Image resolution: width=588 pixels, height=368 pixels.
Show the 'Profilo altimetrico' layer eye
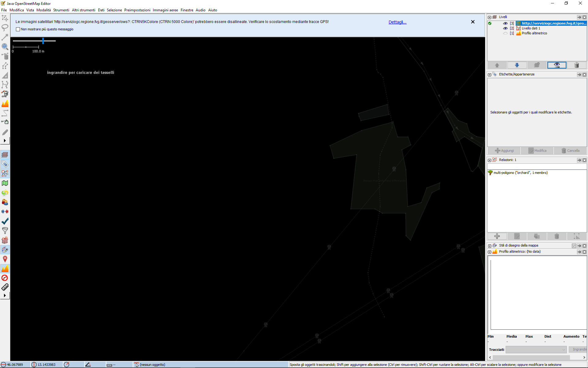[505, 33]
